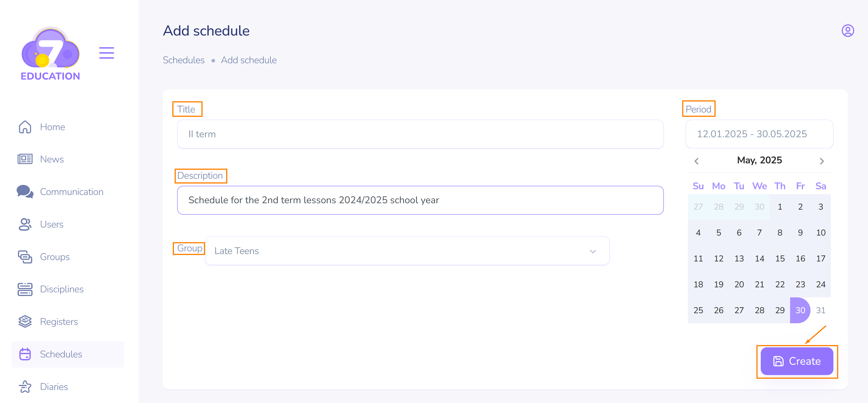Screen dimensions: 868x403
Task: Click the hamburger menu icon
Action: pyautogui.click(x=107, y=53)
